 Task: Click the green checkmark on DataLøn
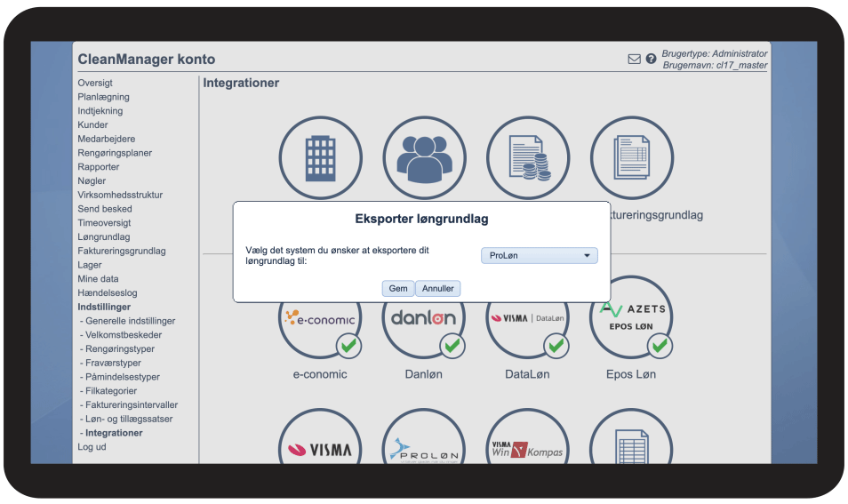556,346
